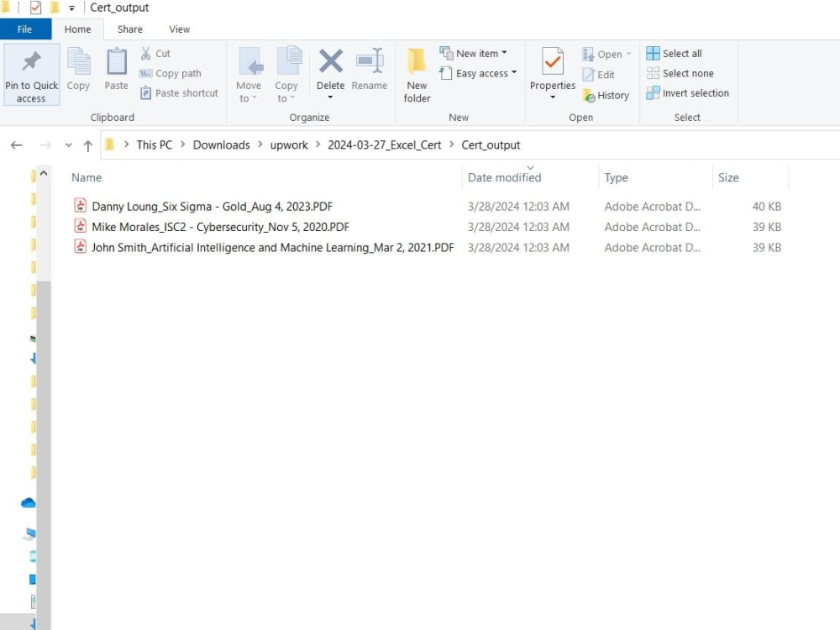
Task: Click Cert_output in the breadcrumb
Action: 491,145
